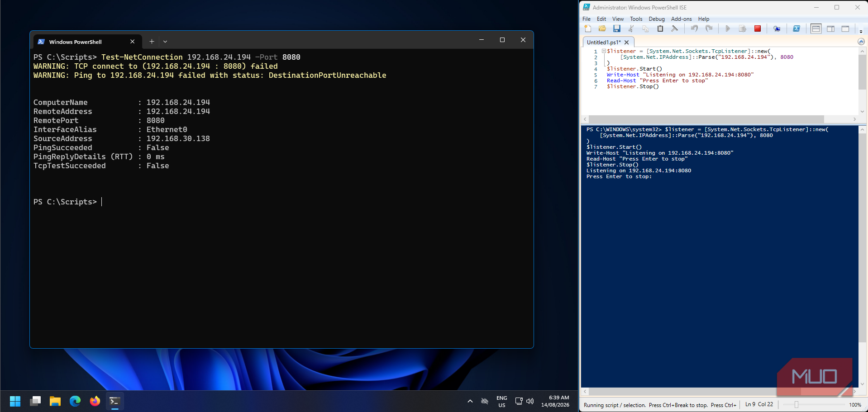
Task: Open the ISE toolbar overflow options arrow
Action: (861, 31)
